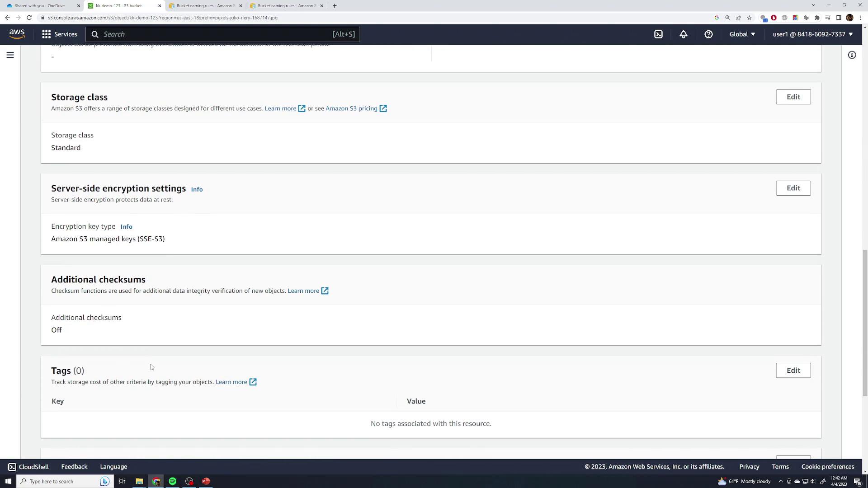The width and height of the screenshot is (868, 488).
Task: Open CloudShell from top navigation icon
Action: click(658, 34)
